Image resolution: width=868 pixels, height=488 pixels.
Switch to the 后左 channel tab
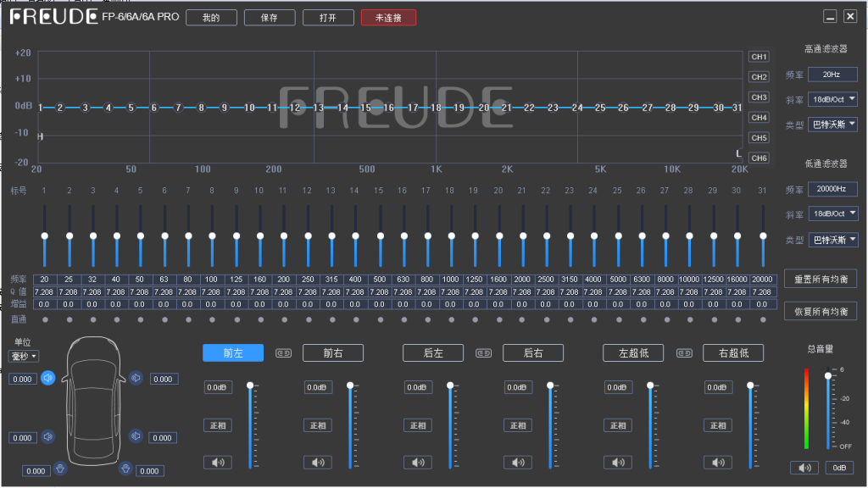433,353
